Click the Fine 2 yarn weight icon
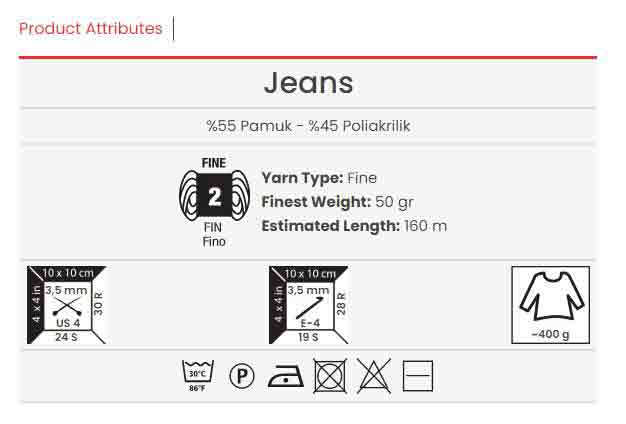This screenshot has height=424, width=626. [214, 196]
